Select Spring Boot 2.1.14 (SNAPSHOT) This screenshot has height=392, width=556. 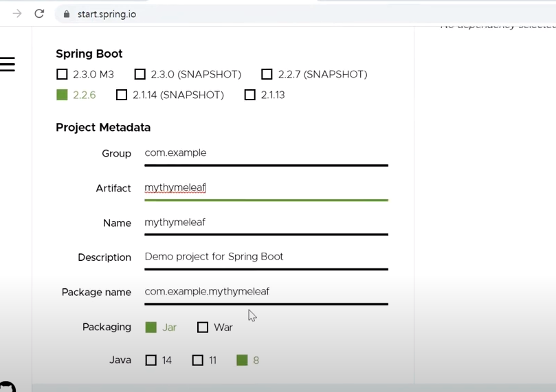coord(170,95)
